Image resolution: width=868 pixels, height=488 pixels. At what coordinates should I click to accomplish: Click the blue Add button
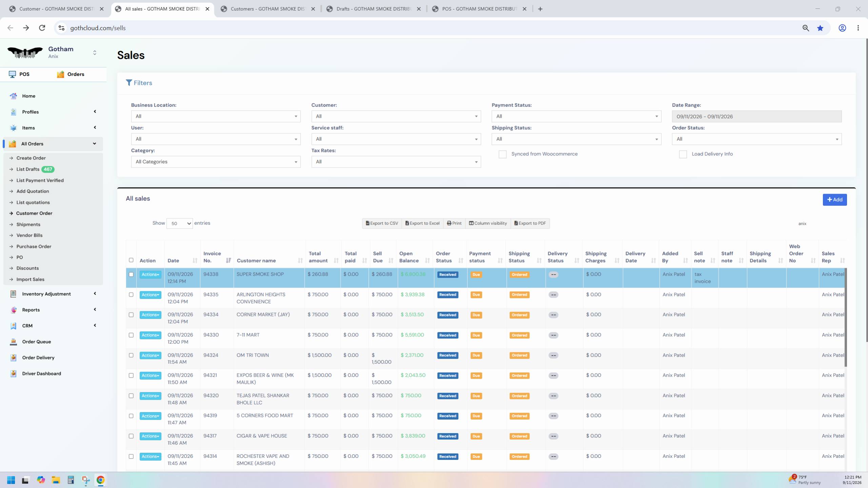(x=835, y=200)
